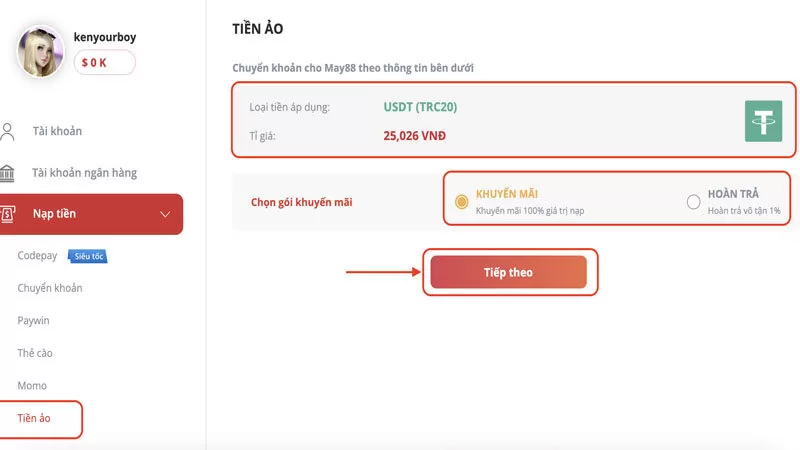
Task: Click the account person icon
Action: tap(9, 131)
